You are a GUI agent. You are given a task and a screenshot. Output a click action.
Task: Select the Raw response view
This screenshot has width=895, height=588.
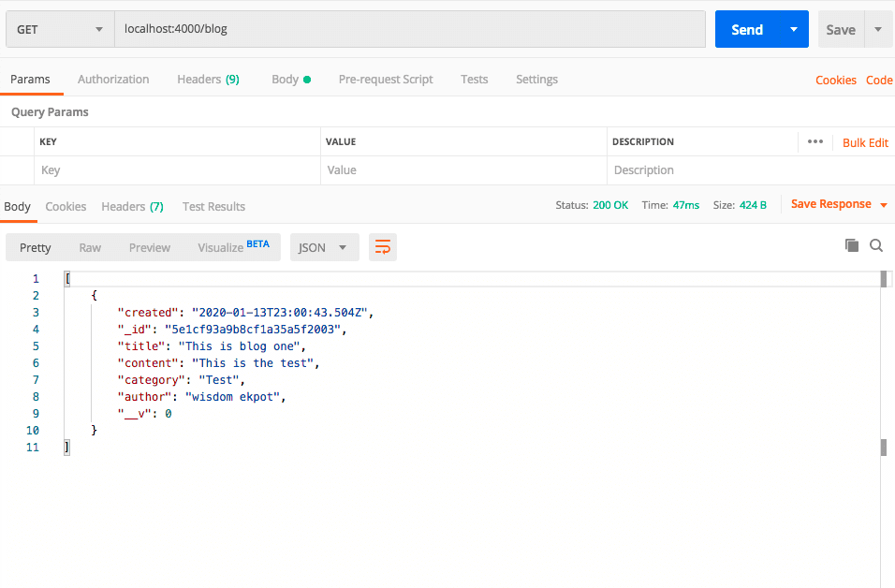point(90,247)
